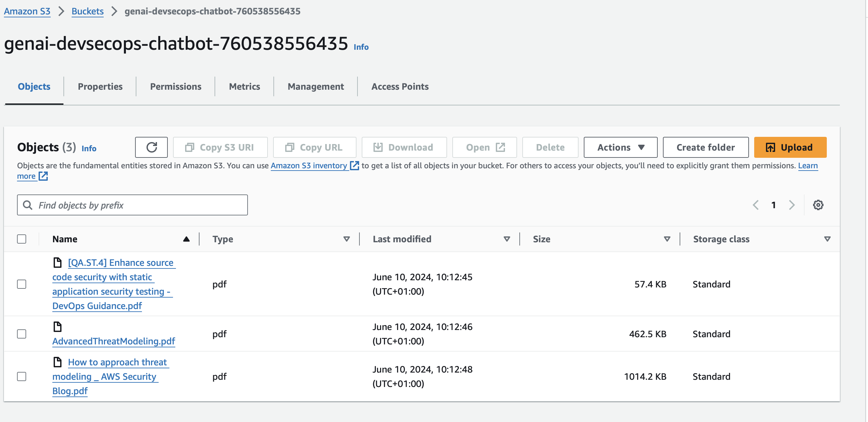Open the Type column sort arrow

(x=346, y=239)
